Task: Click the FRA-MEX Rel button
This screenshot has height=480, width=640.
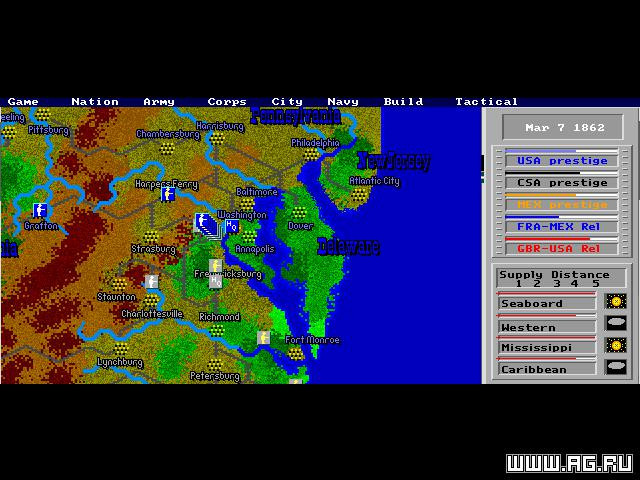Action: 562,227
